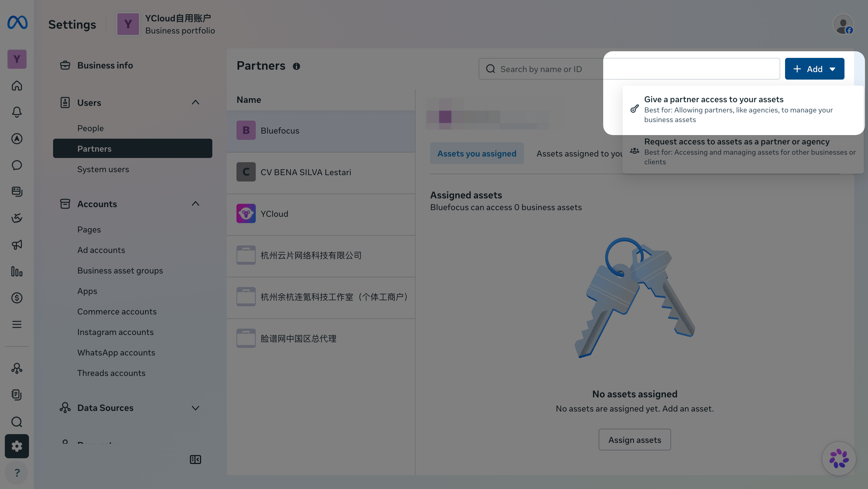The height and width of the screenshot is (489, 868).
Task: Collapse the Users section
Action: coord(195,103)
